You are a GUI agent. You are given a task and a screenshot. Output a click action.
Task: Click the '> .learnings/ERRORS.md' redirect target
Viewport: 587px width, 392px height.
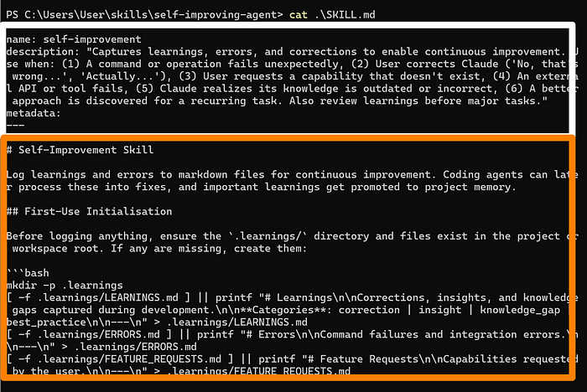point(132,346)
